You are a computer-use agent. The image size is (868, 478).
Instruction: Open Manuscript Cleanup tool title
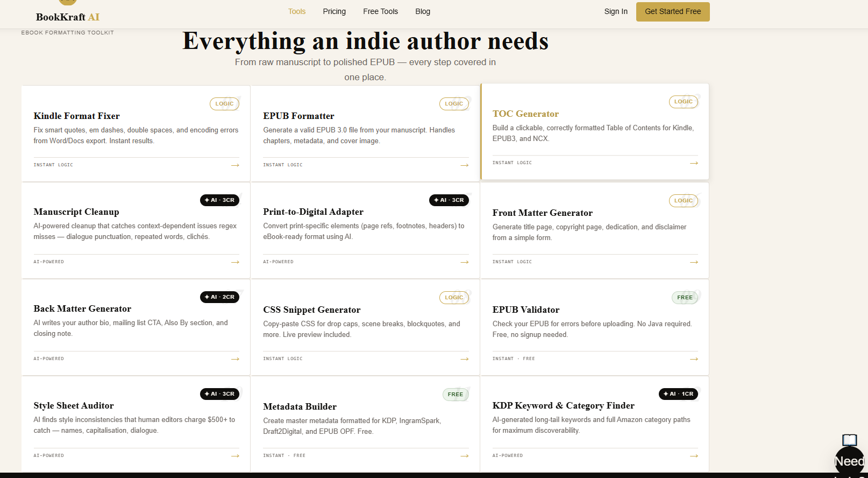(76, 212)
